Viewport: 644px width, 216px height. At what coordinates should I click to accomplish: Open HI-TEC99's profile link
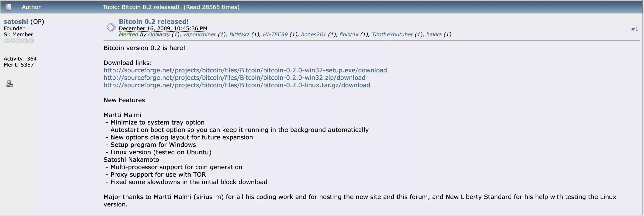[x=275, y=34]
